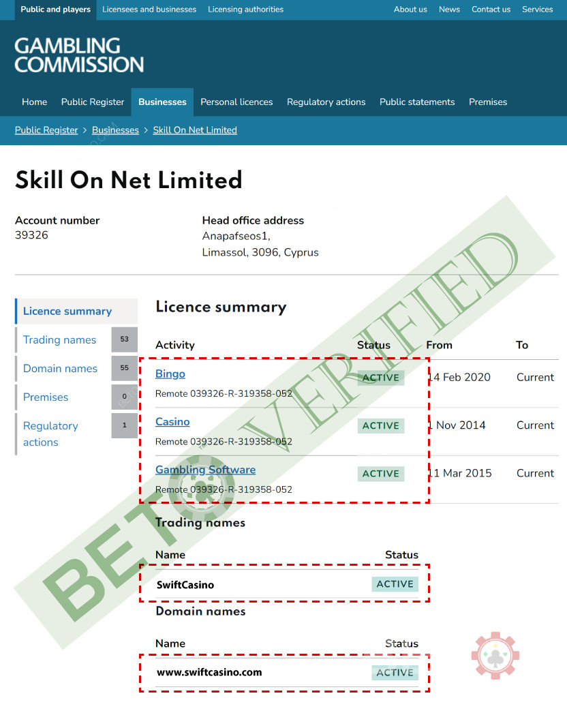
Task: Open Services link in header
Action: pyautogui.click(x=537, y=10)
